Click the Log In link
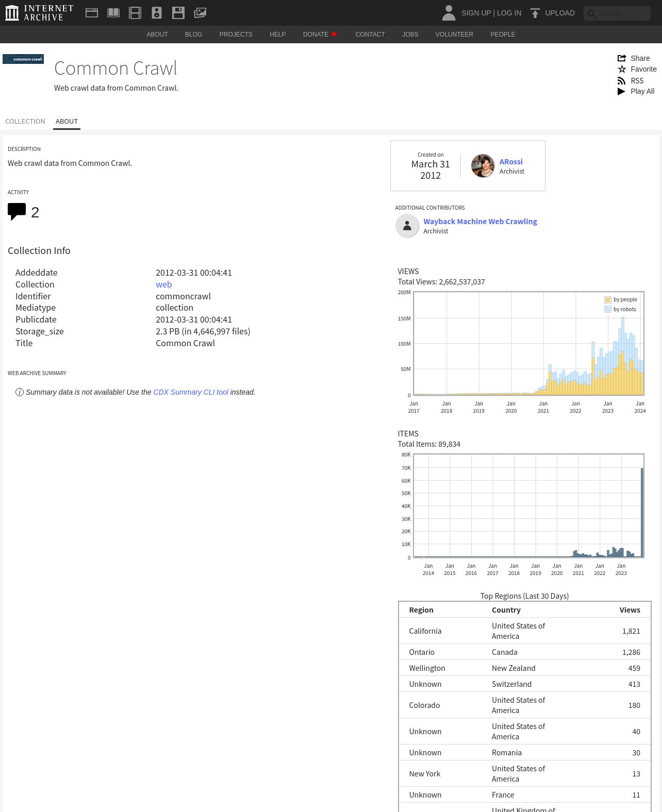This screenshot has width=662, height=812. [x=509, y=13]
